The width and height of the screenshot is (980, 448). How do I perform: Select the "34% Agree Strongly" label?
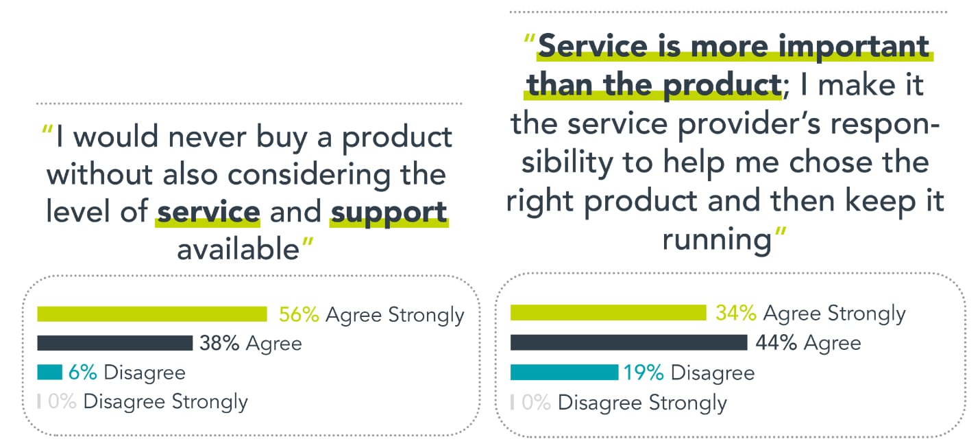[810, 314]
